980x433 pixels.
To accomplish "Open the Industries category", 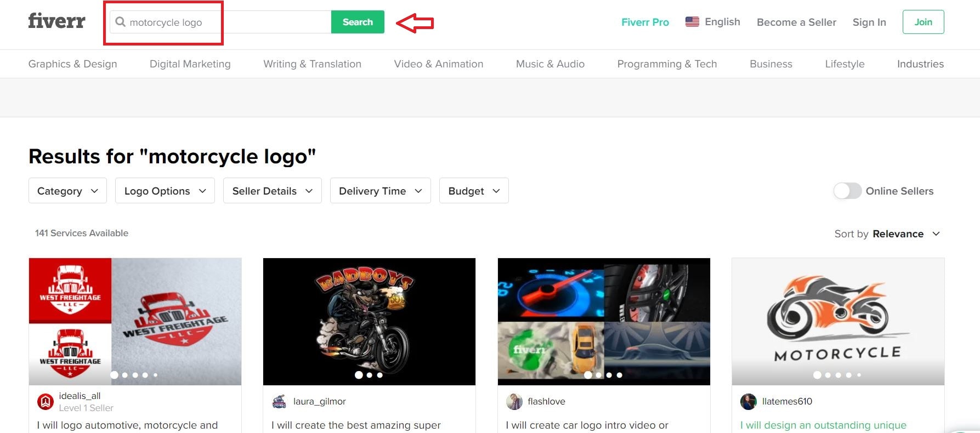I will [x=920, y=64].
